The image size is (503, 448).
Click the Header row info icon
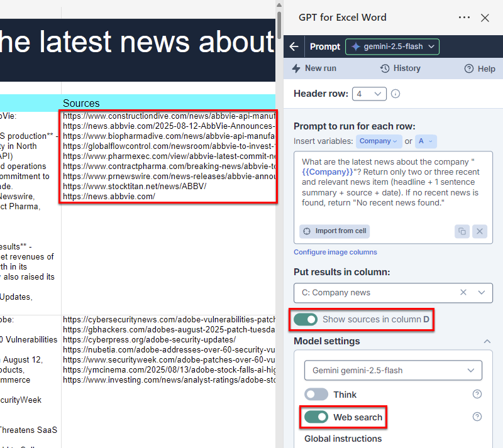(395, 94)
